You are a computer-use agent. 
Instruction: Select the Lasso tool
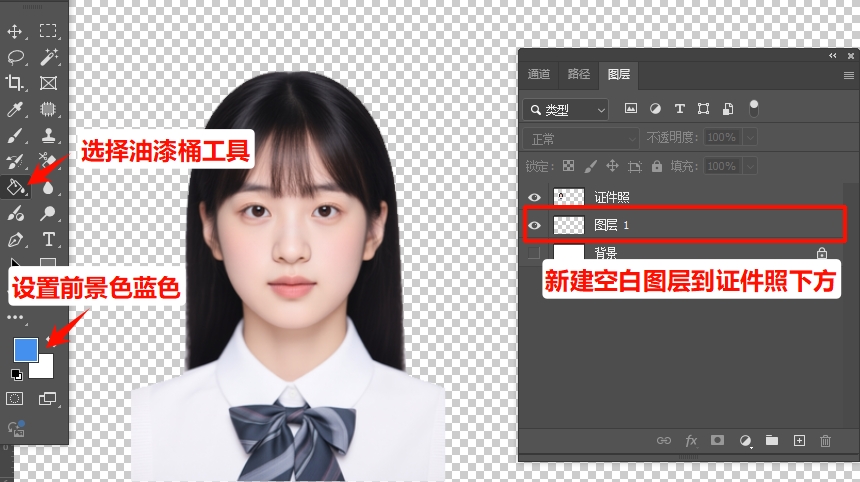point(15,57)
